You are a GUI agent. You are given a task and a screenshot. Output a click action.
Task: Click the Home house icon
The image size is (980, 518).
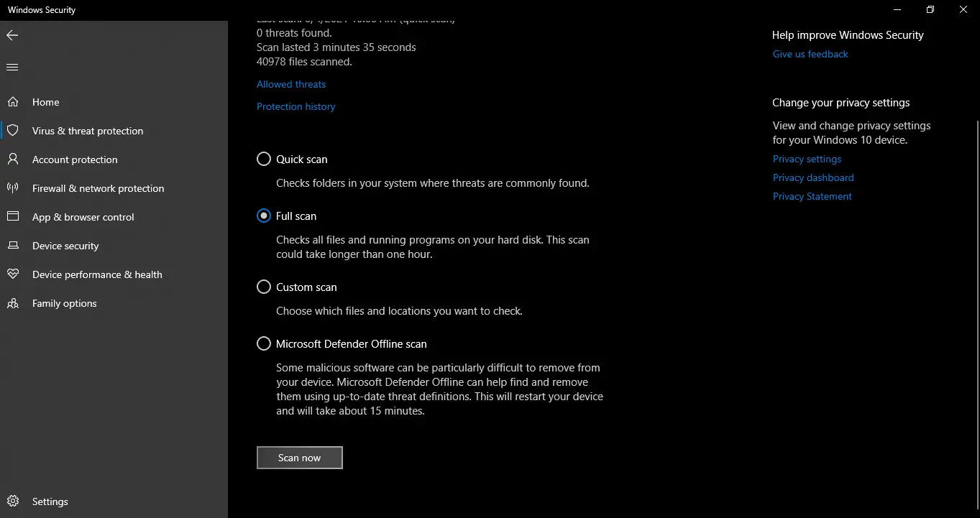click(13, 102)
